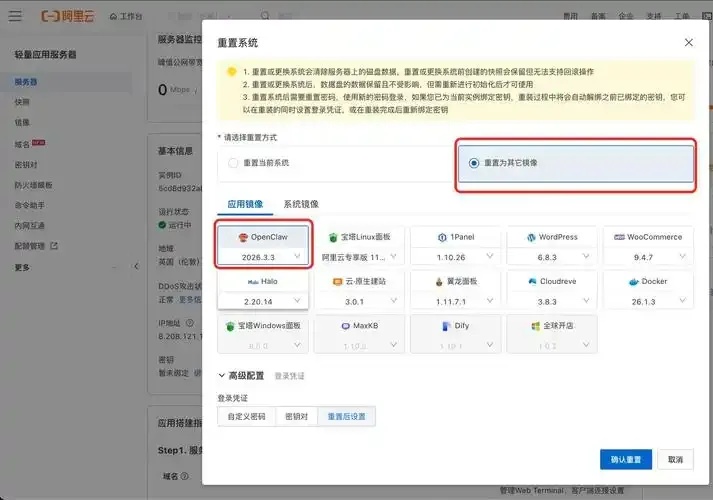Open the Halo version 2.20.14 dropdown
Image resolution: width=713 pixels, height=500 pixels.
pyautogui.click(x=263, y=302)
